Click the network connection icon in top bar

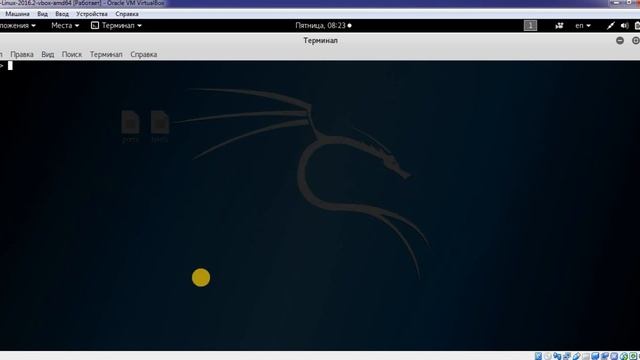tap(611, 26)
